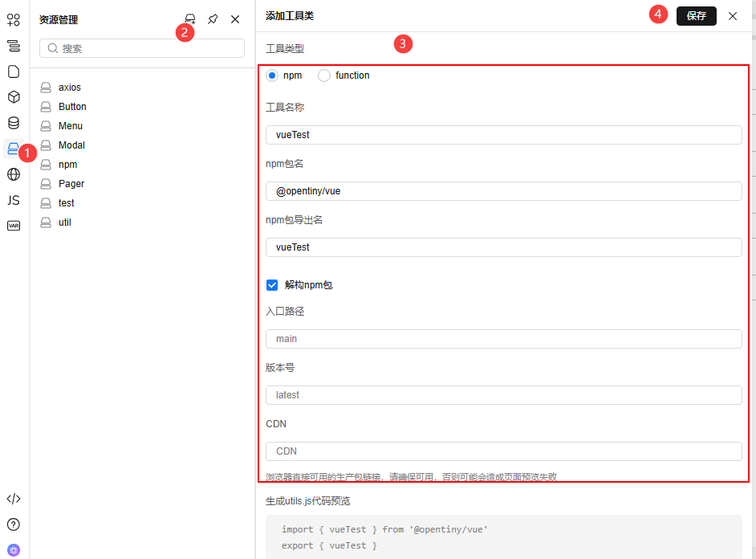The image size is (756, 559).
Task: Select axios in the resource list
Action: 68,87
